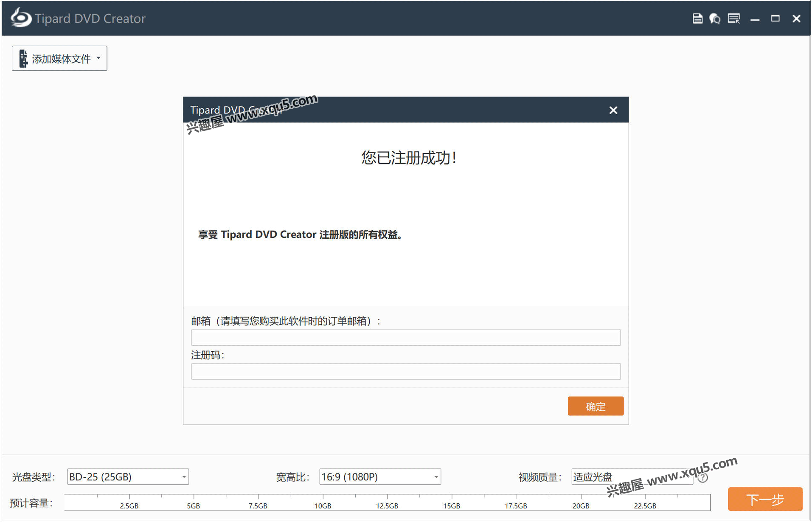The height and width of the screenshot is (522, 812).
Task: Click the 12.5GB mark on capacity scale
Action: 387,506
